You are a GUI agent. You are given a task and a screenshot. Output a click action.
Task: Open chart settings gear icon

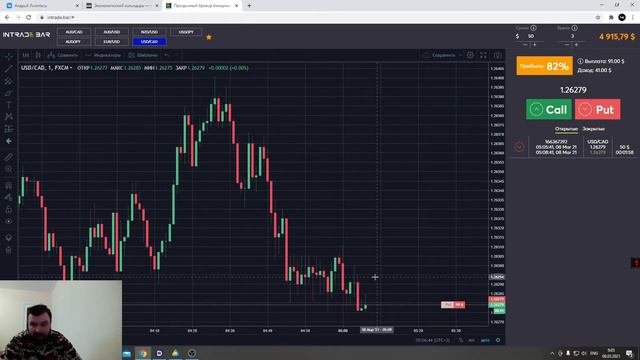click(x=470, y=55)
